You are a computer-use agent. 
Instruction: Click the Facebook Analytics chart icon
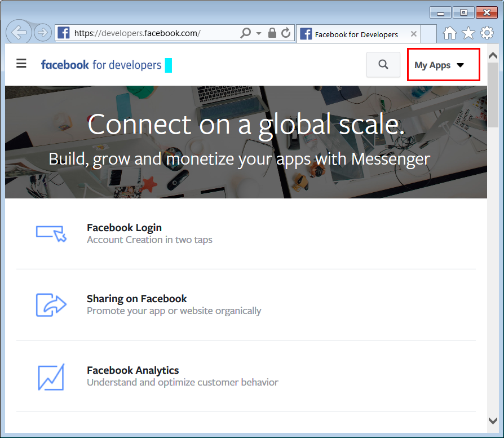(51, 377)
